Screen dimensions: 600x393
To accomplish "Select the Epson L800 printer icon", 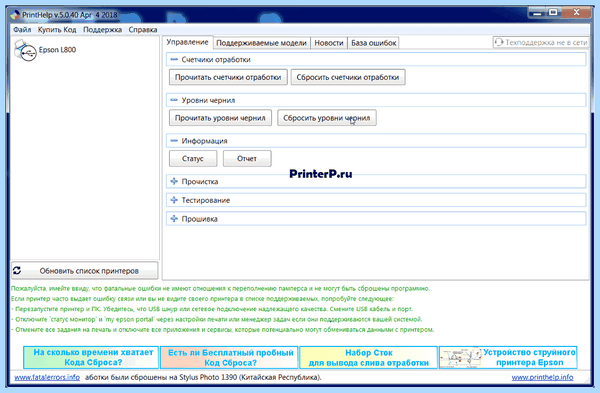I will coord(25,51).
